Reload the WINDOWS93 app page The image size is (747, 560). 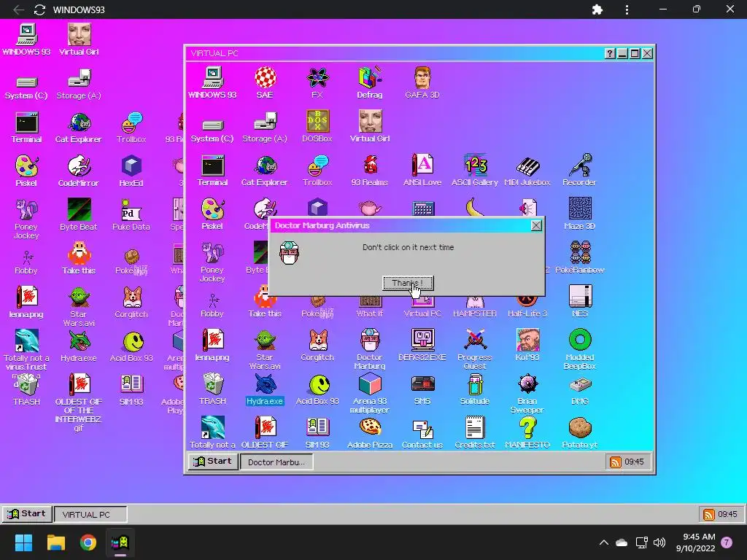pyautogui.click(x=39, y=9)
